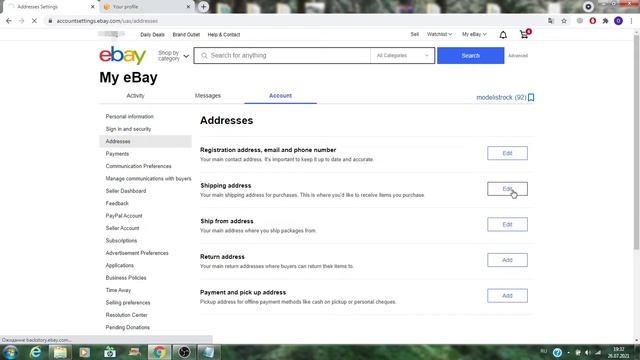Click the blue Search button
Screen dimensions: 640x360
coord(470,56)
